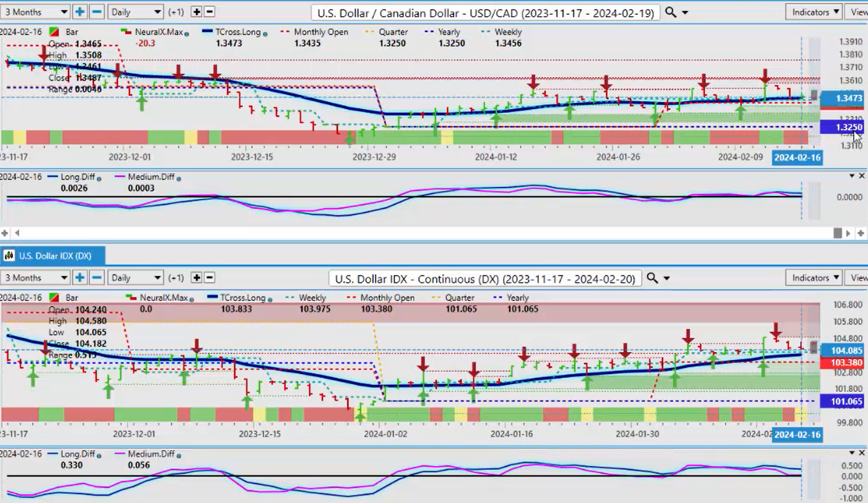The image size is (868, 503).
Task: Open Indicators menu on DX chart
Action: coord(815,277)
